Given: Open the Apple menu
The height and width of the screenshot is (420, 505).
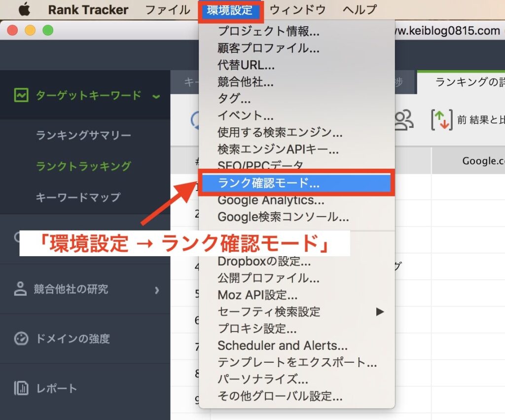Looking at the screenshot, I should (25, 9).
